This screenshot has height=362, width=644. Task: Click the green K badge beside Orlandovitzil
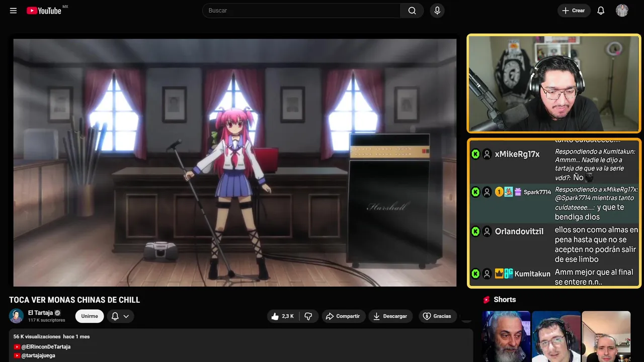[x=475, y=232]
